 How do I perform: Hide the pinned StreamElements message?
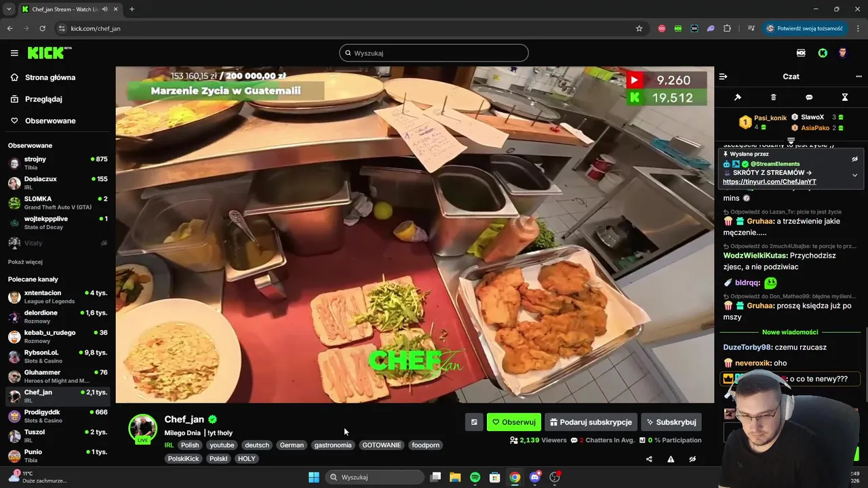pos(854,159)
